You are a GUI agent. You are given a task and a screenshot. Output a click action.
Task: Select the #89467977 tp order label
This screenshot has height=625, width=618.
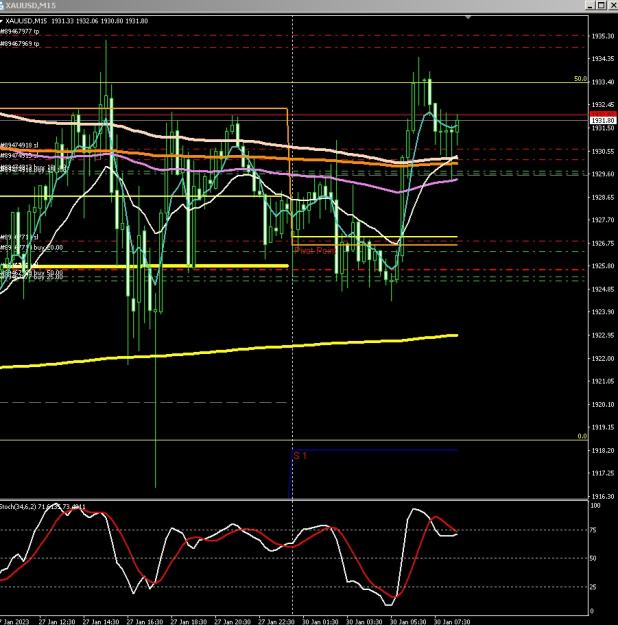(20, 31)
